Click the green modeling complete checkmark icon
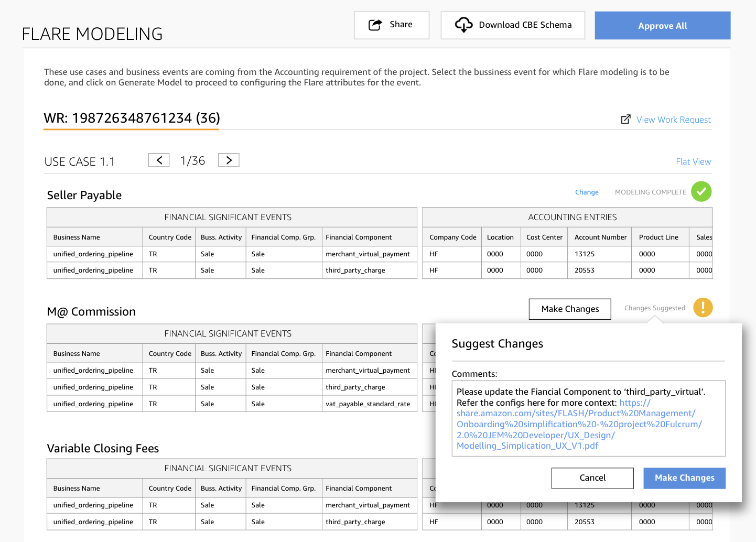The width and height of the screenshot is (756, 542). (701, 192)
